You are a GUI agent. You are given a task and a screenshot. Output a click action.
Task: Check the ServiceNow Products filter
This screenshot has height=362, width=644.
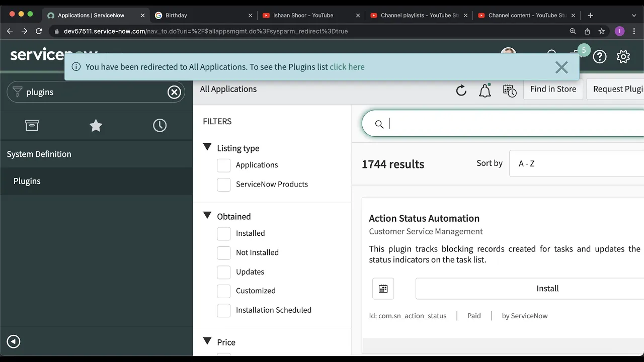(224, 185)
